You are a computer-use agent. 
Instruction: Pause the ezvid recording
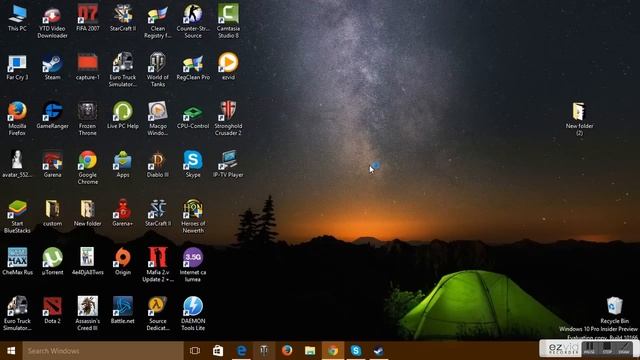click(589, 348)
